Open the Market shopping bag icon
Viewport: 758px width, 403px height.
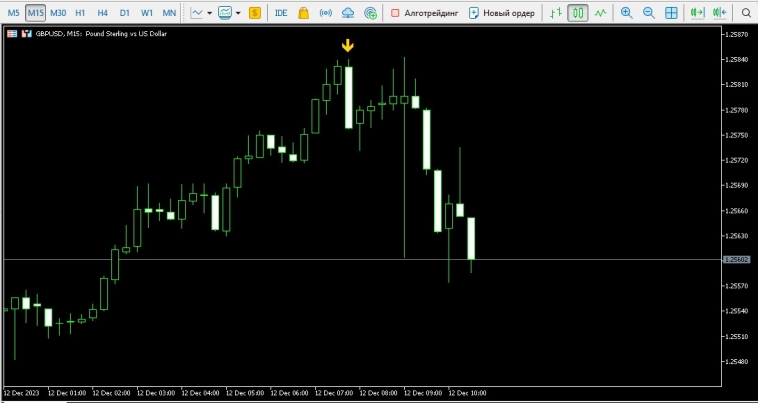point(304,13)
